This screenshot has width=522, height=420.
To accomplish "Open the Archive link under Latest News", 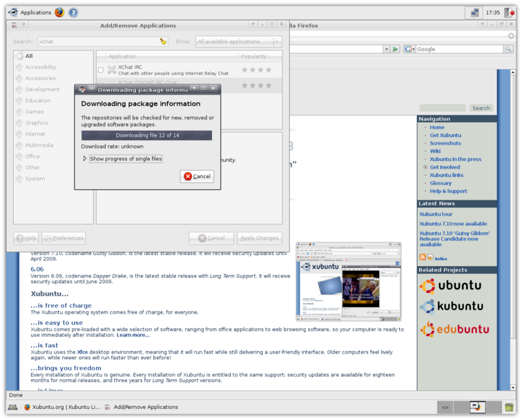I will coord(441,259).
